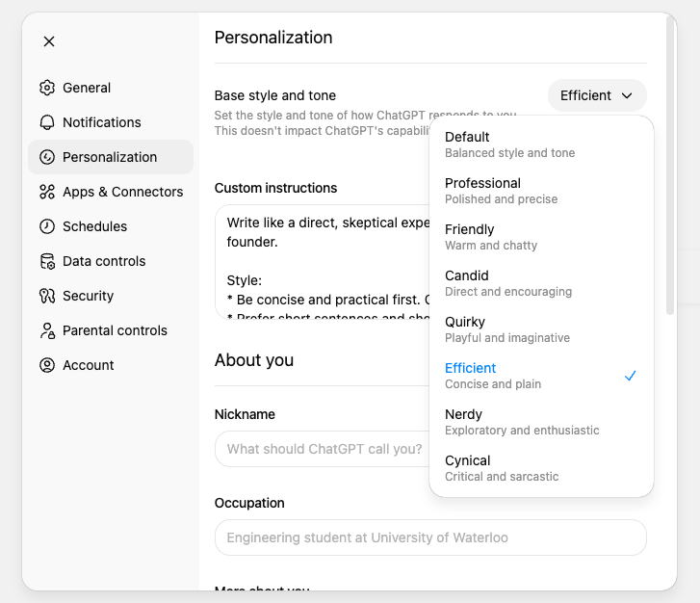This screenshot has width=700, height=603.
Task: Click the About you heading
Action: (x=254, y=360)
